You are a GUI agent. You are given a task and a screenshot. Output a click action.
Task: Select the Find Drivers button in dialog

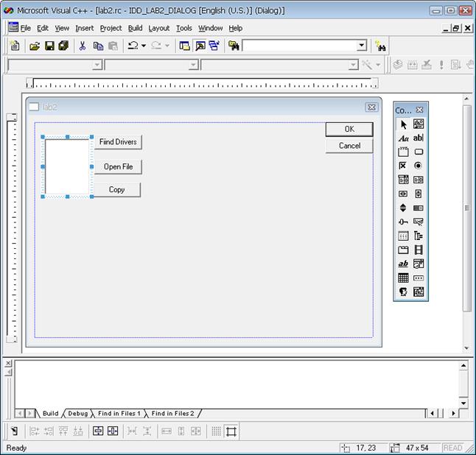[x=118, y=142]
